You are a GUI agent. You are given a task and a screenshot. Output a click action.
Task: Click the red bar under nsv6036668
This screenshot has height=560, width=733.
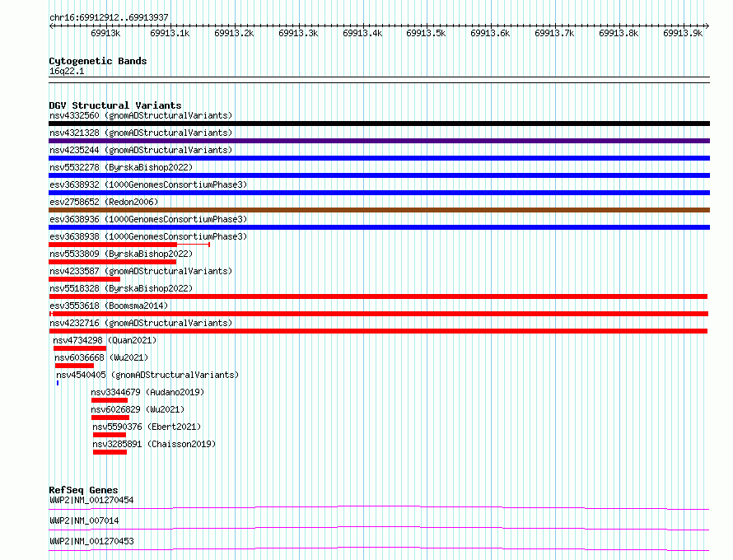(x=74, y=366)
